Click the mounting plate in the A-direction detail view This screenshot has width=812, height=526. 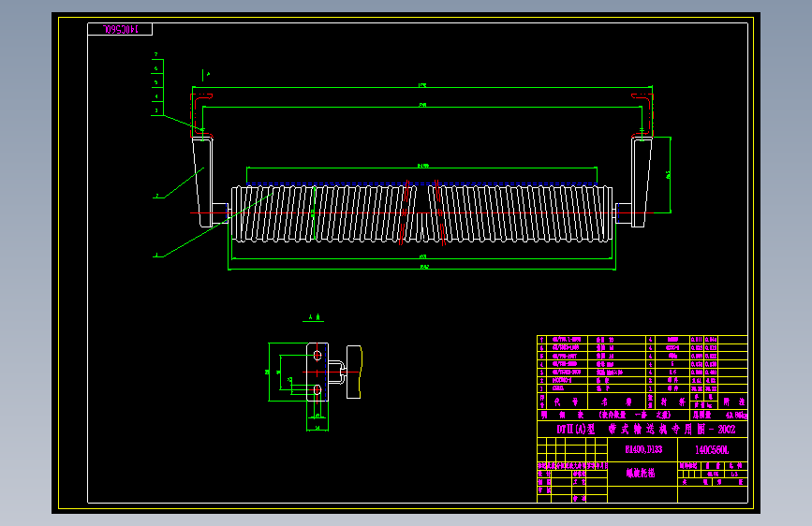tap(317, 372)
